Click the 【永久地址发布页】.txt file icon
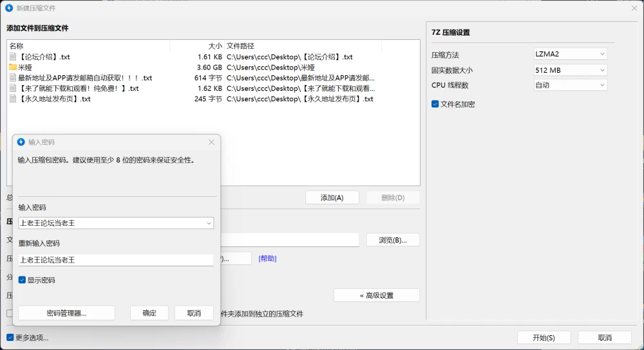This screenshot has height=350, width=644. click(x=13, y=99)
